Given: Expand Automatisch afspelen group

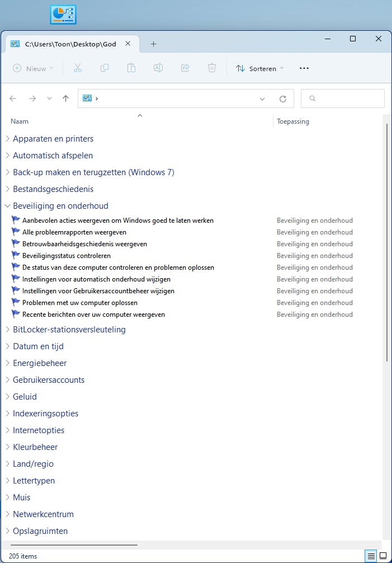Looking at the screenshot, I should (7, 156).
